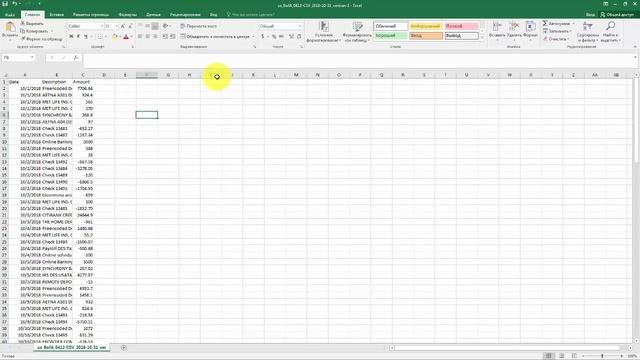Cut selection with Вырезать
Screen dimensions: 640x360
[32, 24]
